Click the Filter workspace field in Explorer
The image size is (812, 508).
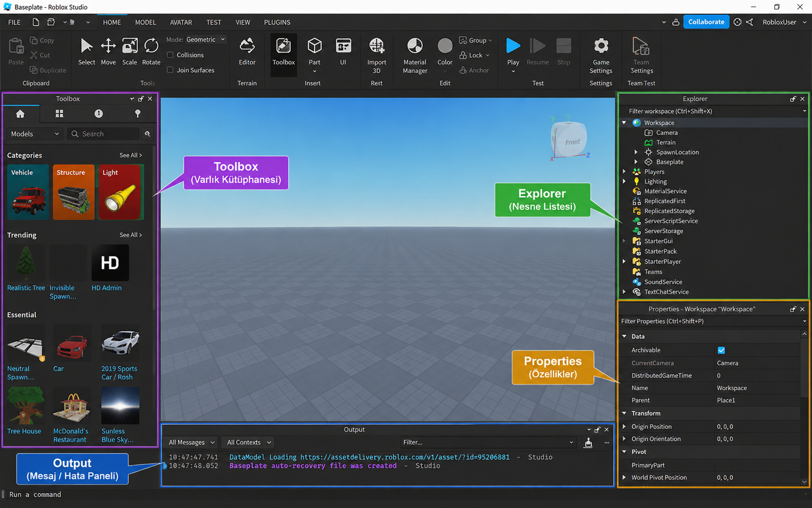pos(712,111)
